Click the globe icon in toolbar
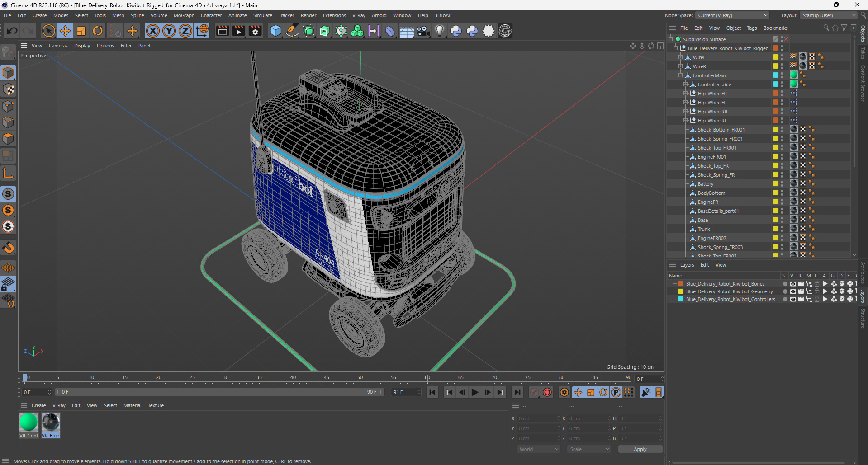The height and width of the screenshot is (465, 868). point(505,31)
